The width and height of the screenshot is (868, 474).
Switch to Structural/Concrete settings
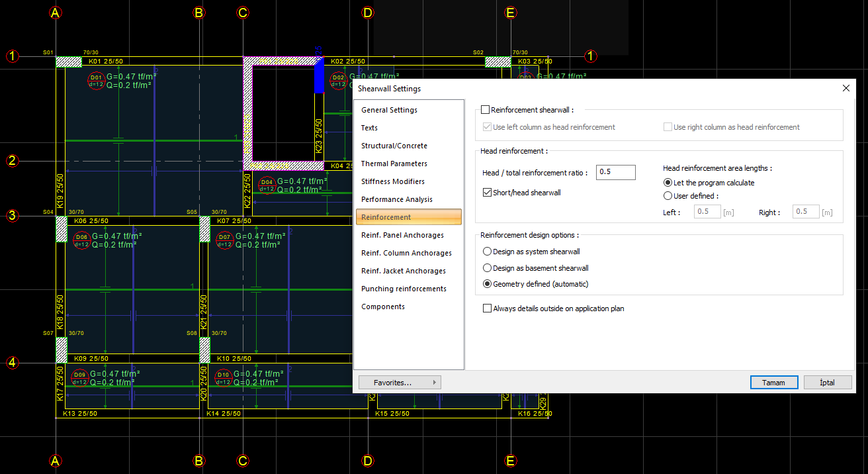coord(394,146)
